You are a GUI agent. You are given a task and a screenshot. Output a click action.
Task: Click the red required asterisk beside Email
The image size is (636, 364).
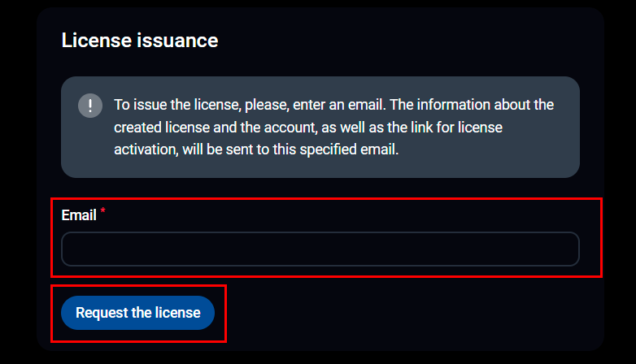tap(103, 214)
